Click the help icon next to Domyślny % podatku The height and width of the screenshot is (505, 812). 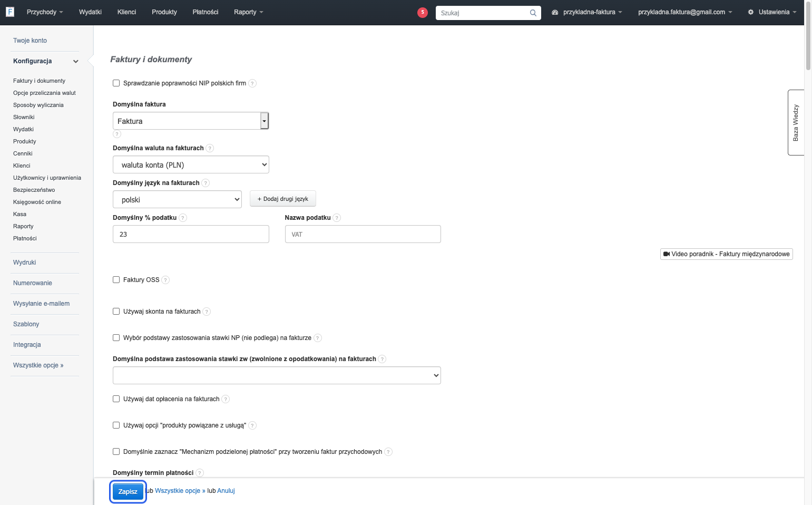[183, 218]
